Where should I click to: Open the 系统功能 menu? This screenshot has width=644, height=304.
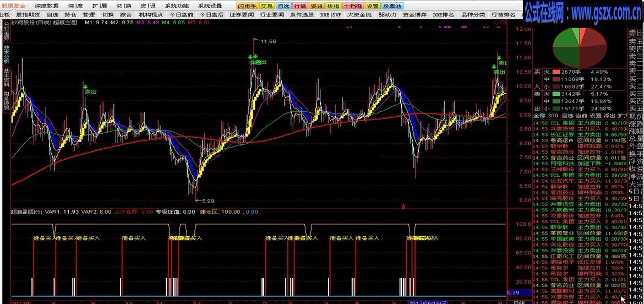click(177, 6)
